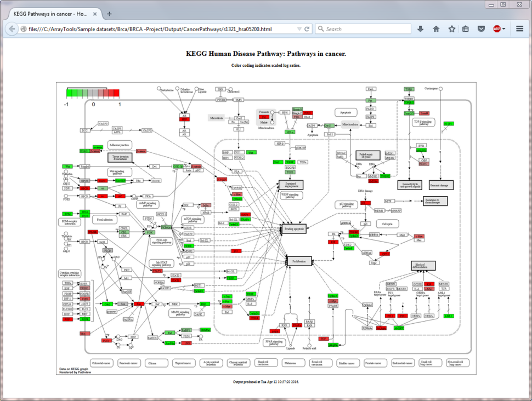Viewport: 532px width, 401px height.
Task: Open the URL history dropdown arrow
Action: tap(299, 29)
